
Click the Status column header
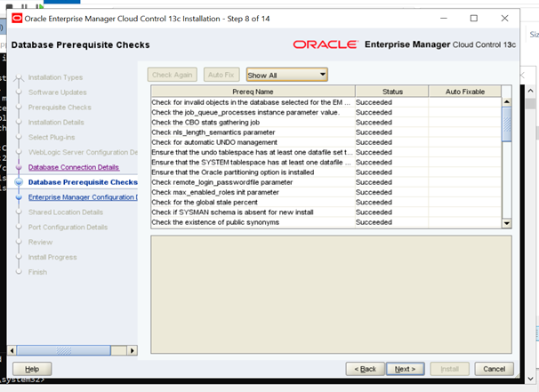392,92
